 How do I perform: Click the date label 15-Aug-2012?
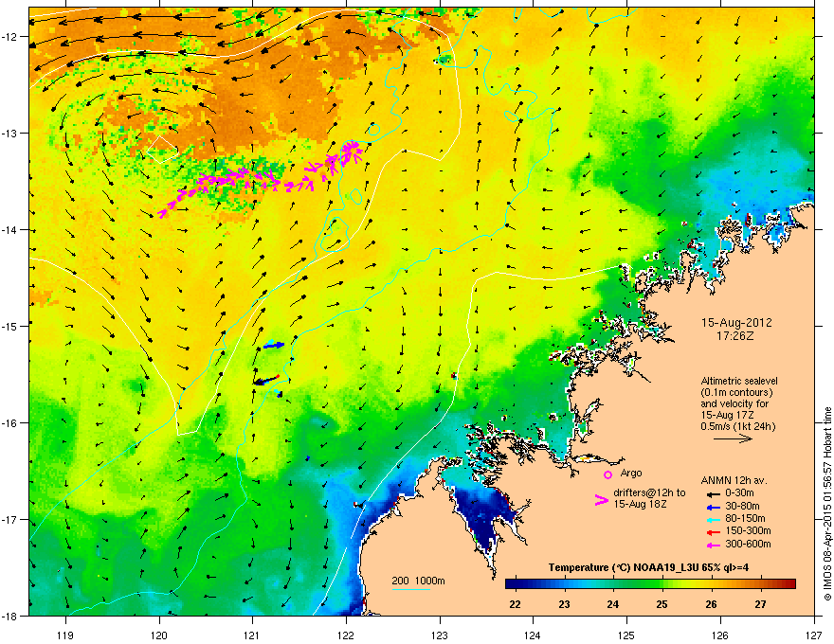click(x=736, y=323)
